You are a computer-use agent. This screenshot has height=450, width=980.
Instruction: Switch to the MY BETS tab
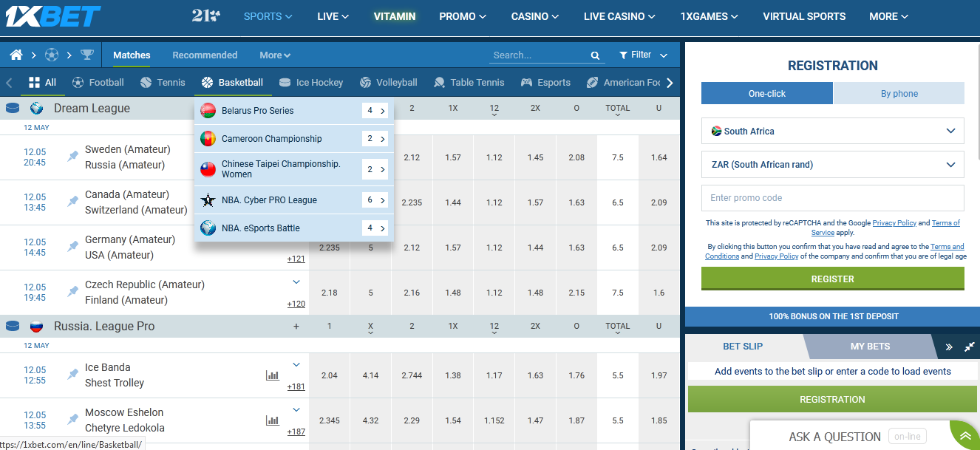(x=870, y=346)
